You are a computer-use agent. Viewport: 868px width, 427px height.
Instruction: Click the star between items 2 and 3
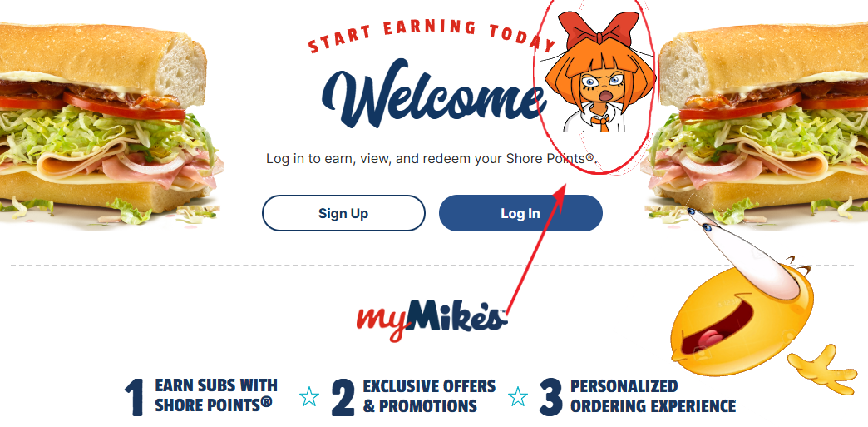click(518, 396)
